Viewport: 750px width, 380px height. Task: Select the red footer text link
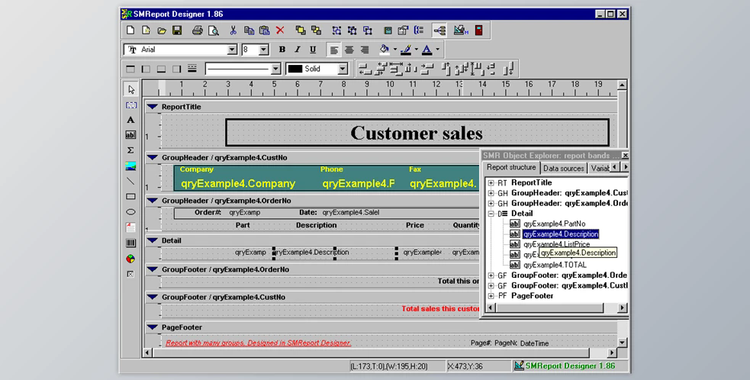258,343
